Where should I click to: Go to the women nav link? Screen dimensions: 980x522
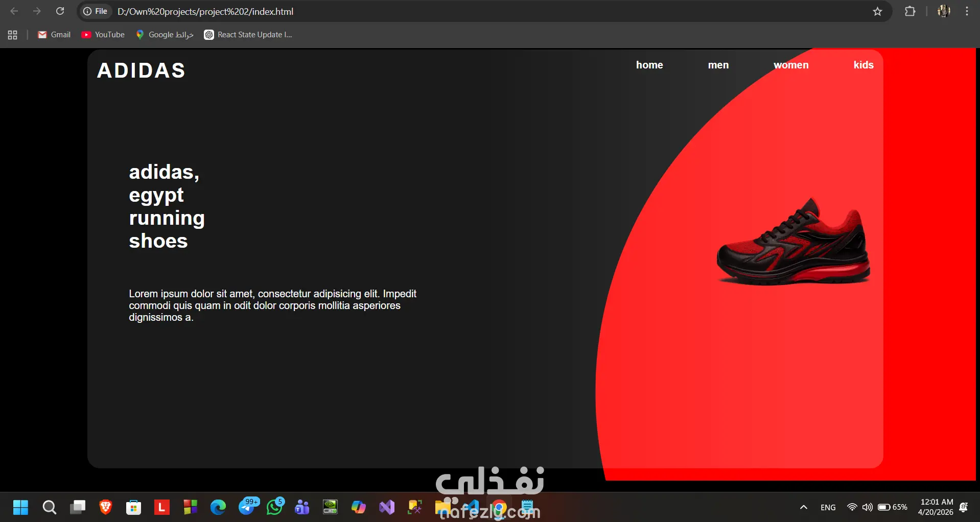tap(791, 65)
